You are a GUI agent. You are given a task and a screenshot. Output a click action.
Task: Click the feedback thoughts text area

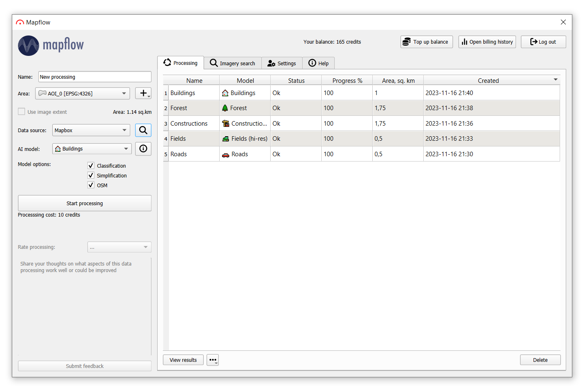coord(84,306)
